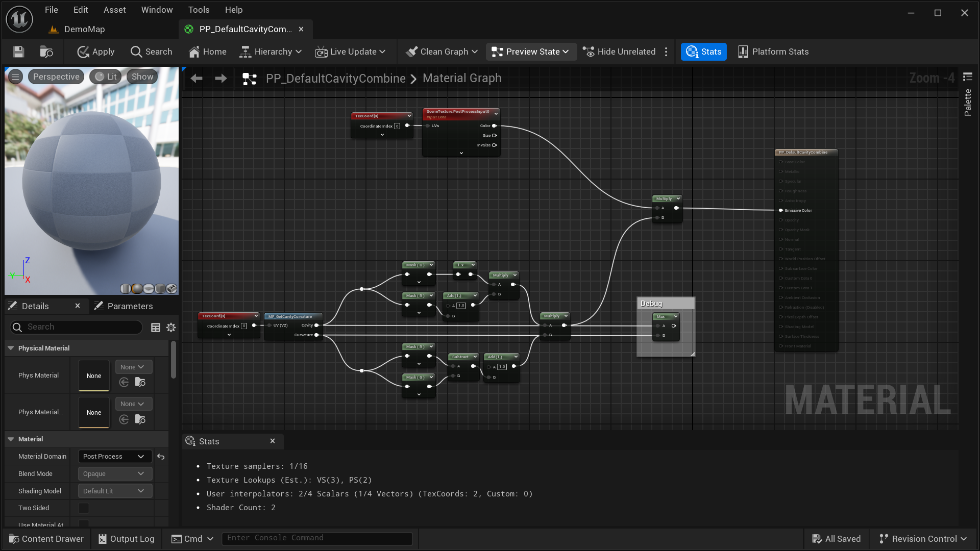Collapse the Physical Material section
The height and width of the screenshot is (551, 980).
click(x=11, y=348)
